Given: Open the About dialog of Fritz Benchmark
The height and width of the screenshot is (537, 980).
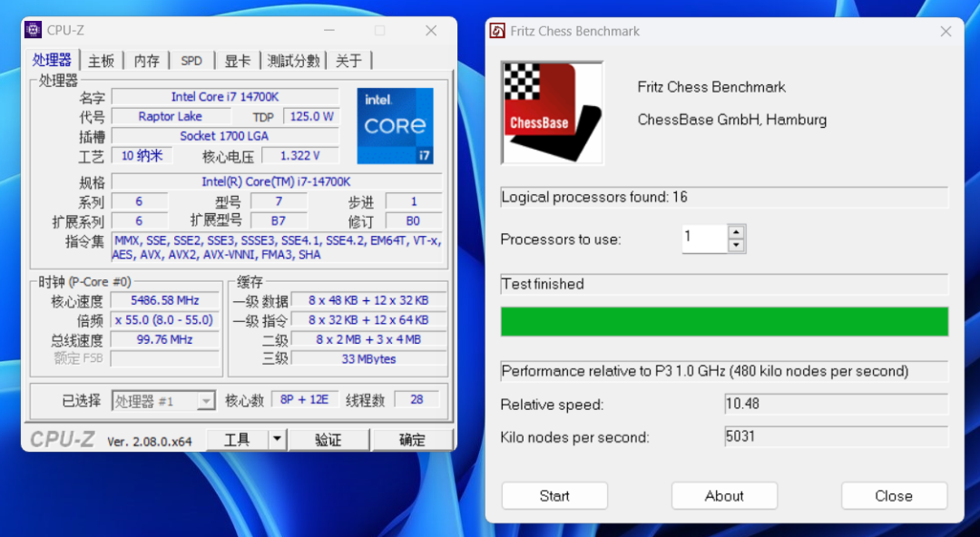Looking at the screenshot, I should [724, 496].
